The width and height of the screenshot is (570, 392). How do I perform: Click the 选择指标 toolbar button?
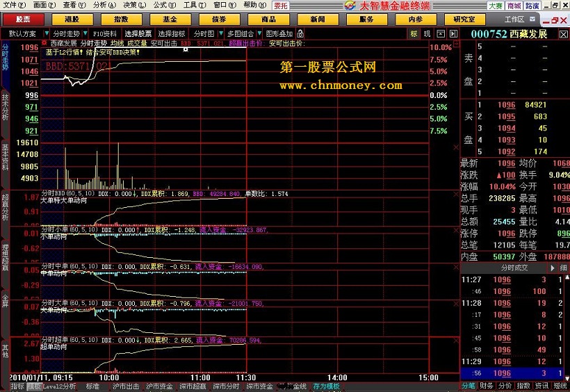click(x=172, y=34)
